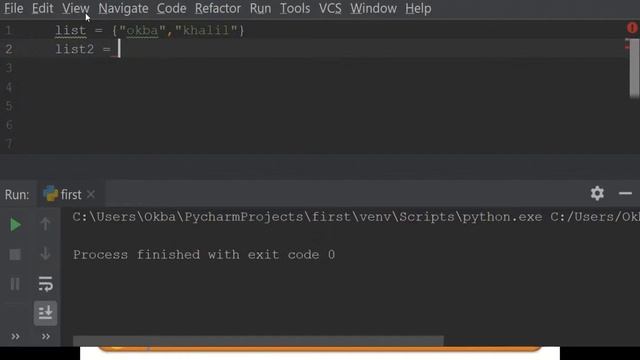Click "Process finished with exit code 0"
Screen dimensions: 640x360
click(204, 255)
